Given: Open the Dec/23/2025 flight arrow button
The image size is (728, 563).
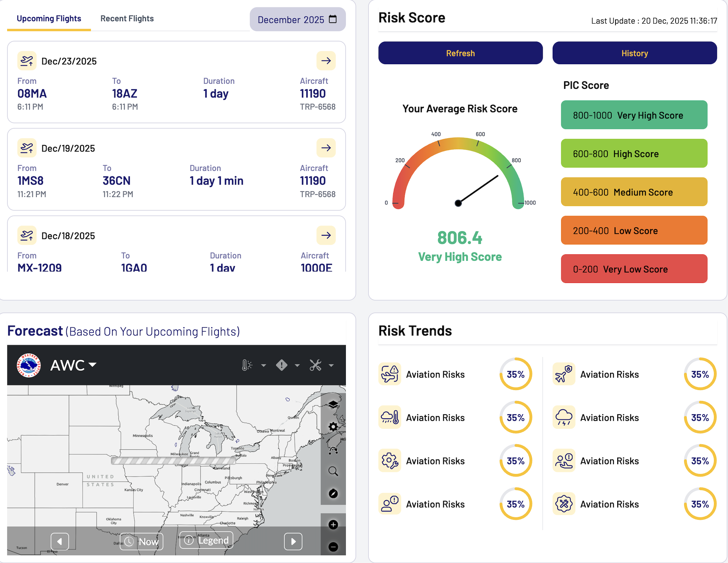Looking at the screenshot, I should coord(326,61).
